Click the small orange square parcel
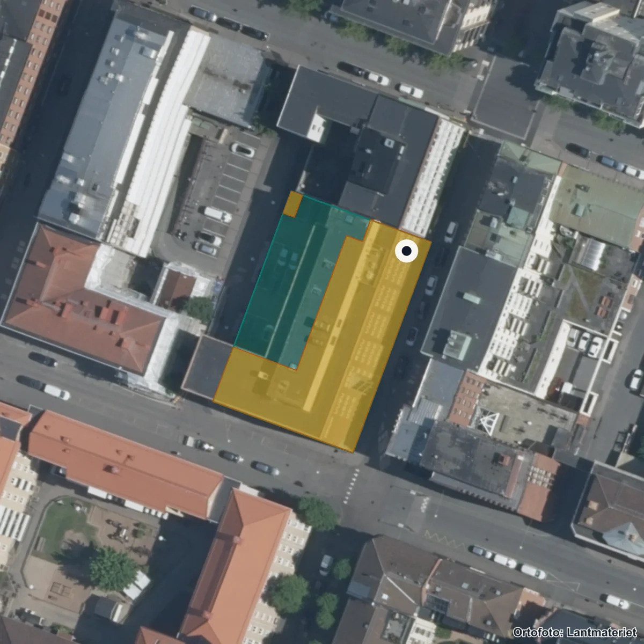The image size is (644, 644). pyautogui.click(x=293, y=204)
